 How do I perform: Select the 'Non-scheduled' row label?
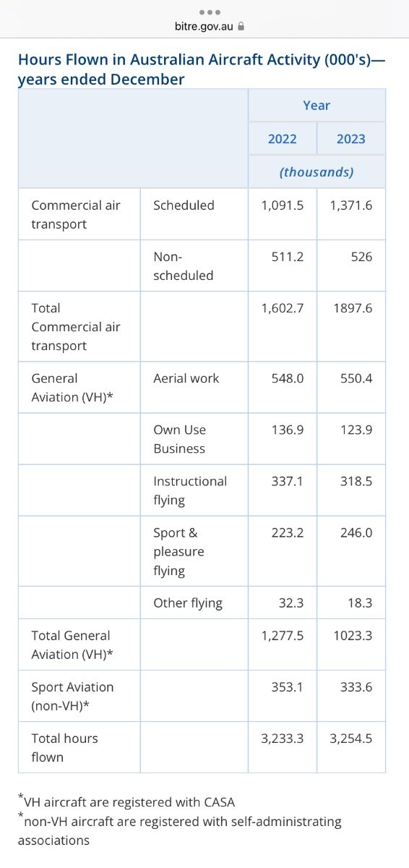click(184, 266)
